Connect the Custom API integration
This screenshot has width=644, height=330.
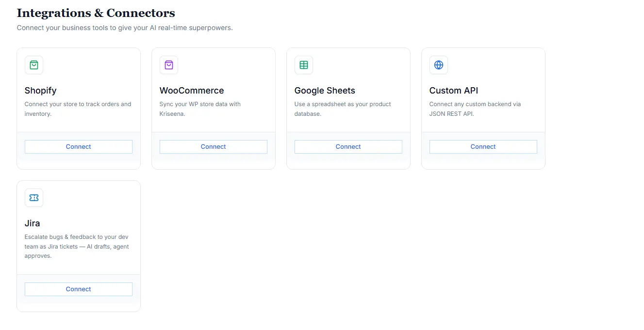pyautogui.click(x=483, y=147)
